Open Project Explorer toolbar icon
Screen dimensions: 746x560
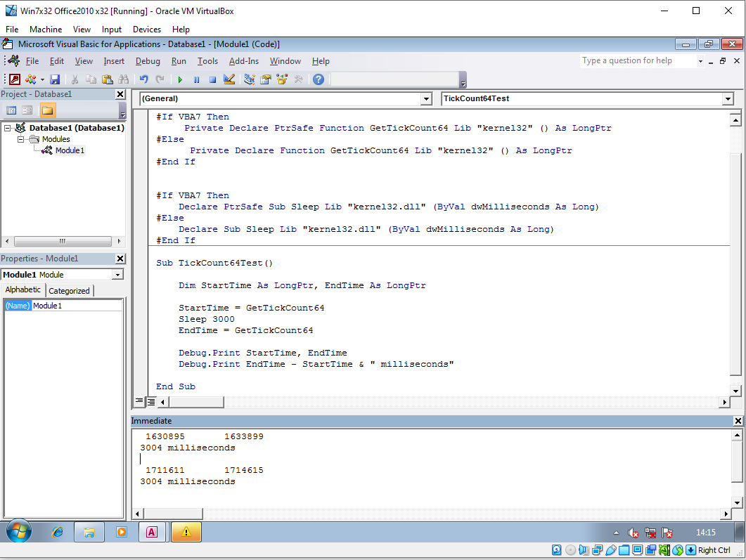click(250, 79)
